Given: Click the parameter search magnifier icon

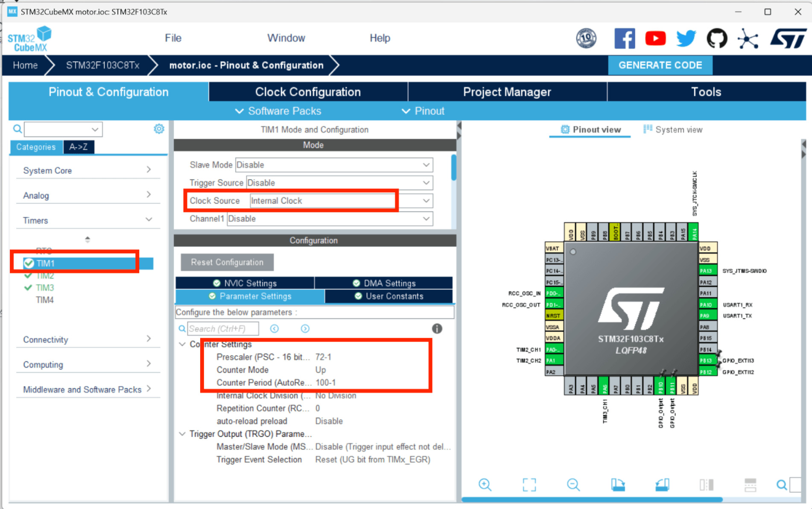Looking at the screenshot, I should coord(182,328).
